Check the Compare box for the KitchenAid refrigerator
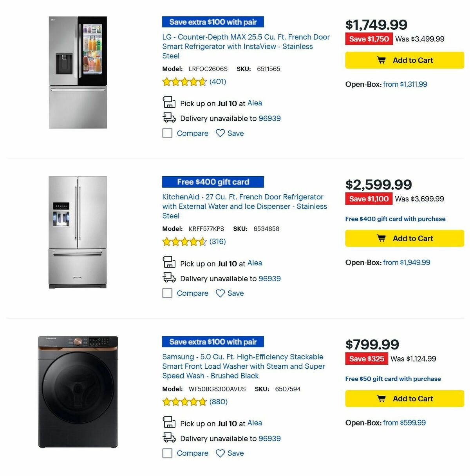Image resolution: width=470 pixels, height=476 pixels. point(167,293)
